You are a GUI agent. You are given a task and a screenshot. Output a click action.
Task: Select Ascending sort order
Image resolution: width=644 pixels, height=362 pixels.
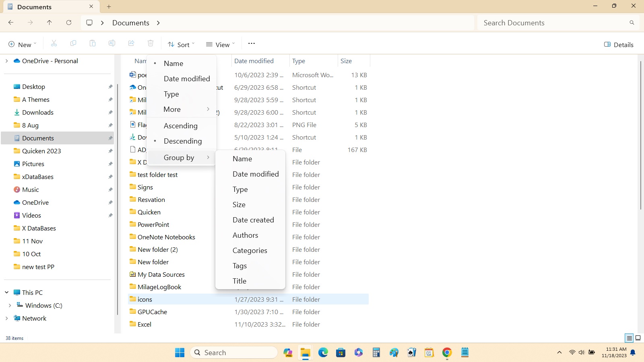click(x=181, y=126)
